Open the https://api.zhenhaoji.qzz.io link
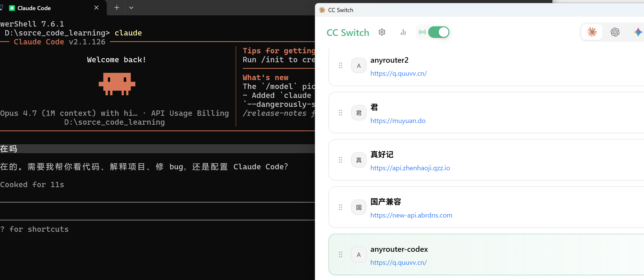 click(410, 168)
